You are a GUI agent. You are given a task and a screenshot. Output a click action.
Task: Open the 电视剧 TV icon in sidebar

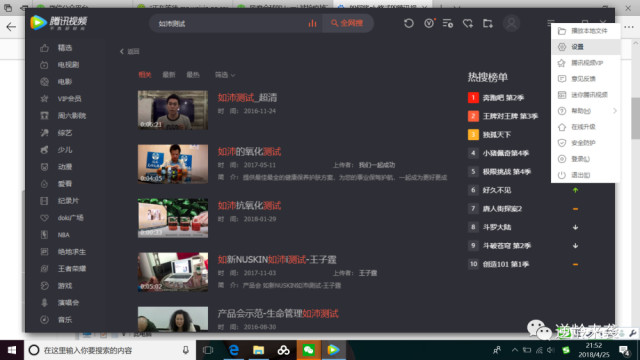(44, 65)
